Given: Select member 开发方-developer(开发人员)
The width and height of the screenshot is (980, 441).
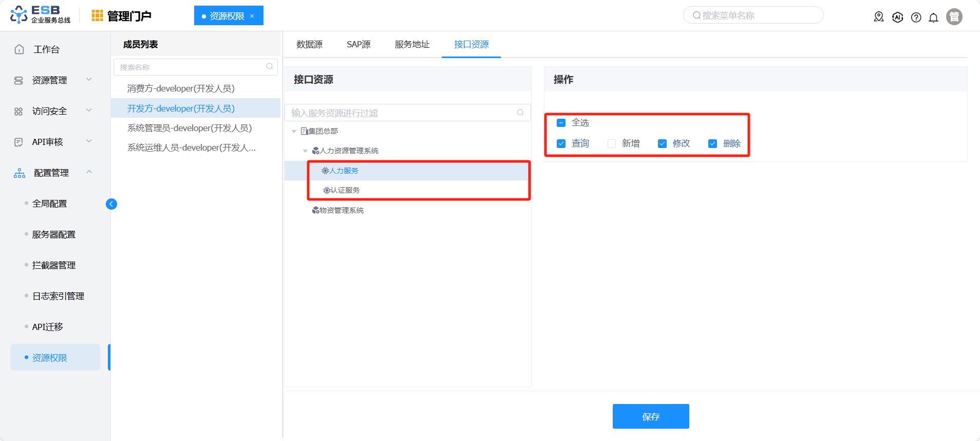Looking at the screenshot, I should click(196, 108).
